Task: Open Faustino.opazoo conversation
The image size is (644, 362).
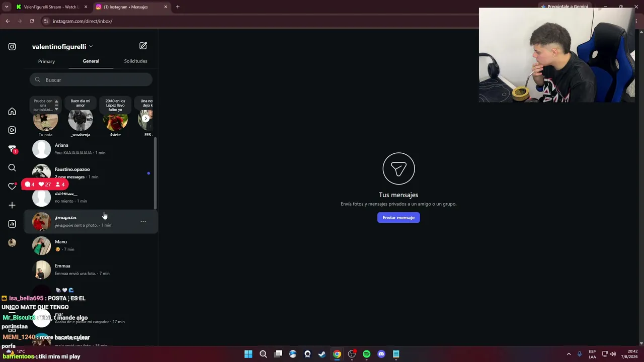Action: click(91, 173)
